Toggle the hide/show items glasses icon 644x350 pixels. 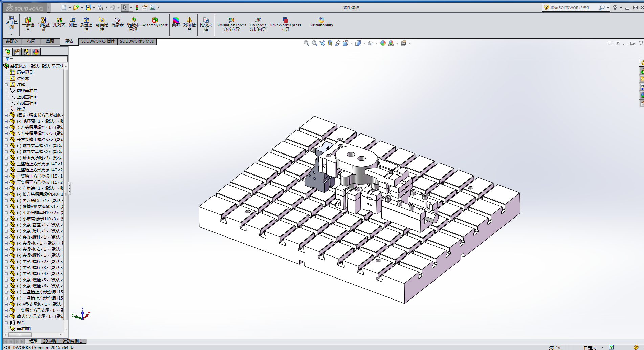coord(370,43)
